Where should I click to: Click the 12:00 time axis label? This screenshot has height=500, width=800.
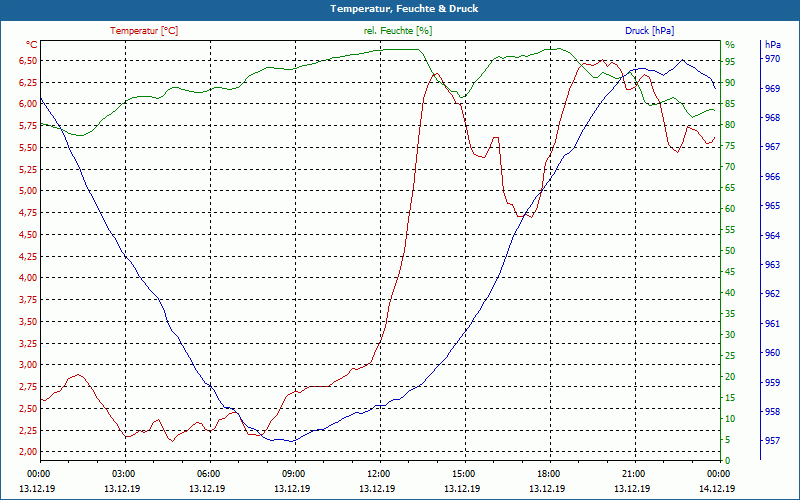point(378,473)
